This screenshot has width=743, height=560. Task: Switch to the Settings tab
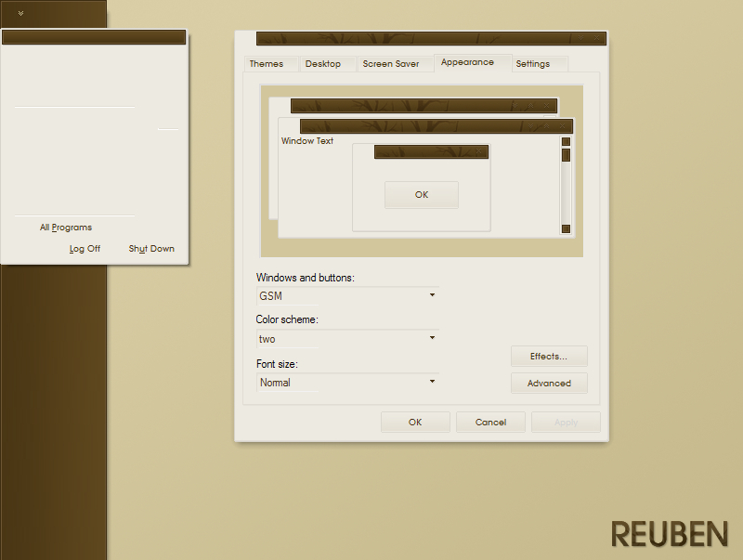click(540, 64)
